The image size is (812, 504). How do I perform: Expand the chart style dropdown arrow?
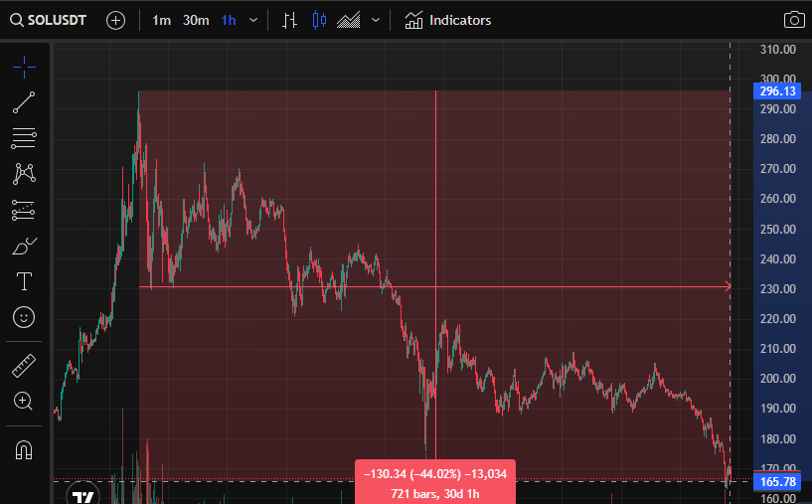pos(376,20)
